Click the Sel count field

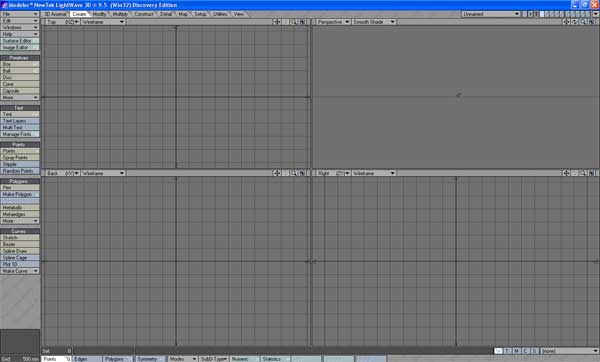coord(57,351)
